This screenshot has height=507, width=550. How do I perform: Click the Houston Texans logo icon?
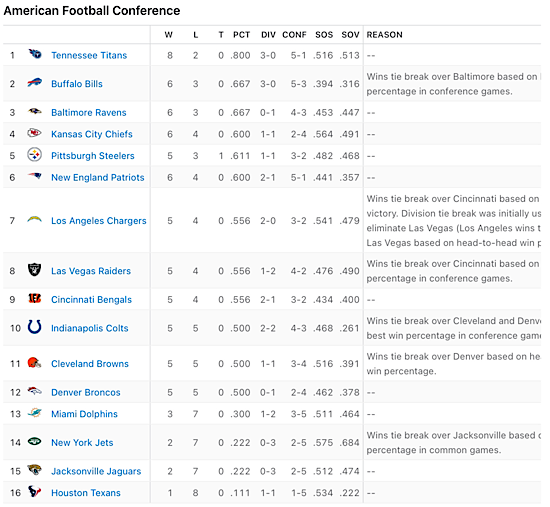click(x=35, y=492)
